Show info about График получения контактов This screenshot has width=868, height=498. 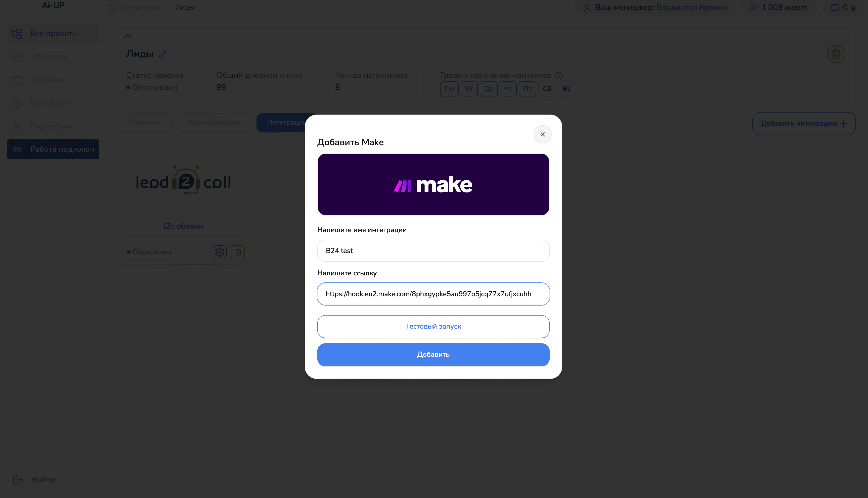tap(559, 75)
